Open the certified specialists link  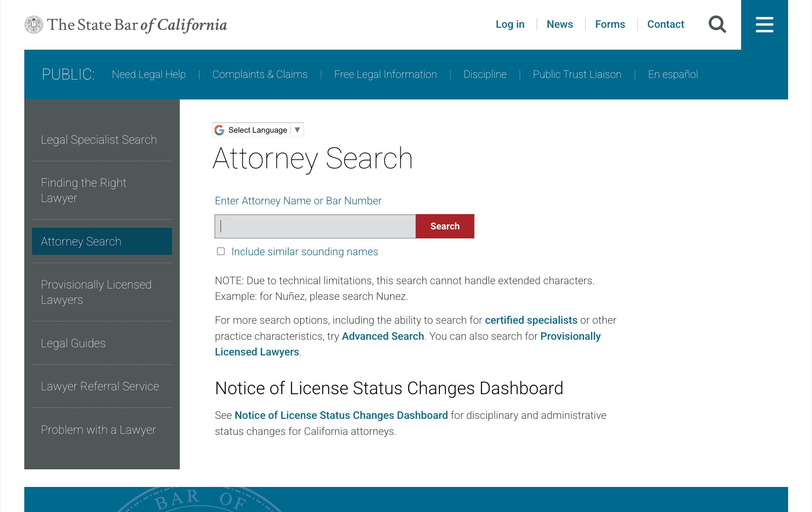coord(531,320)
